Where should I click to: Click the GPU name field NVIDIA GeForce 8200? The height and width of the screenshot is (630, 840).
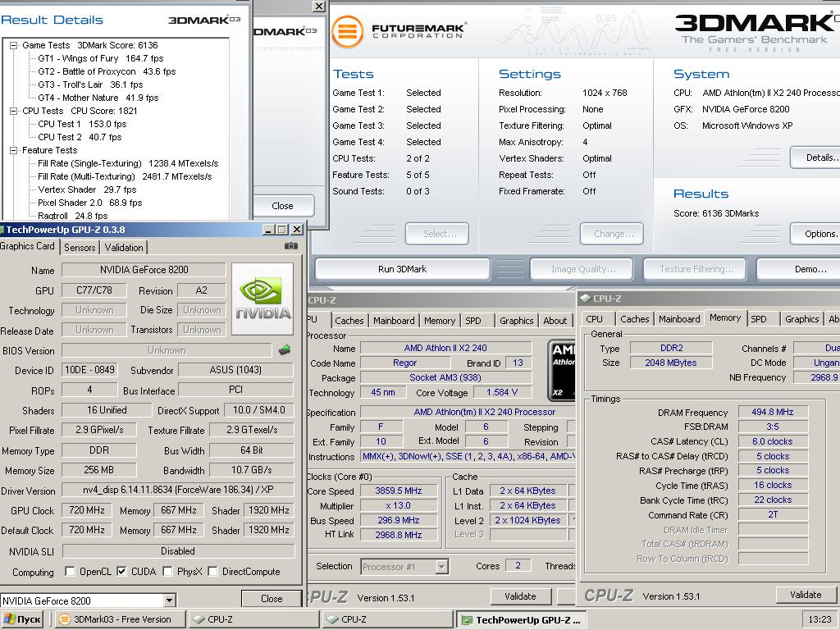[144, 269]
